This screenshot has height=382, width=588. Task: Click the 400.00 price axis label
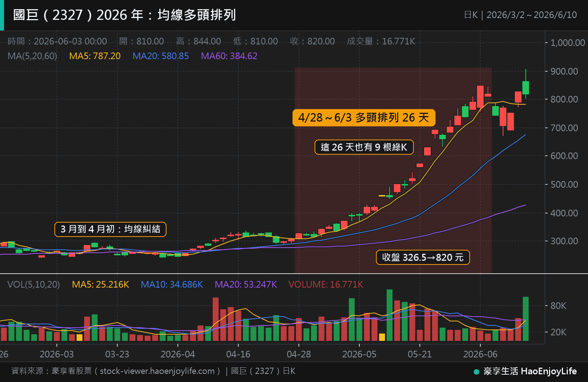click(x=564, y=213)
